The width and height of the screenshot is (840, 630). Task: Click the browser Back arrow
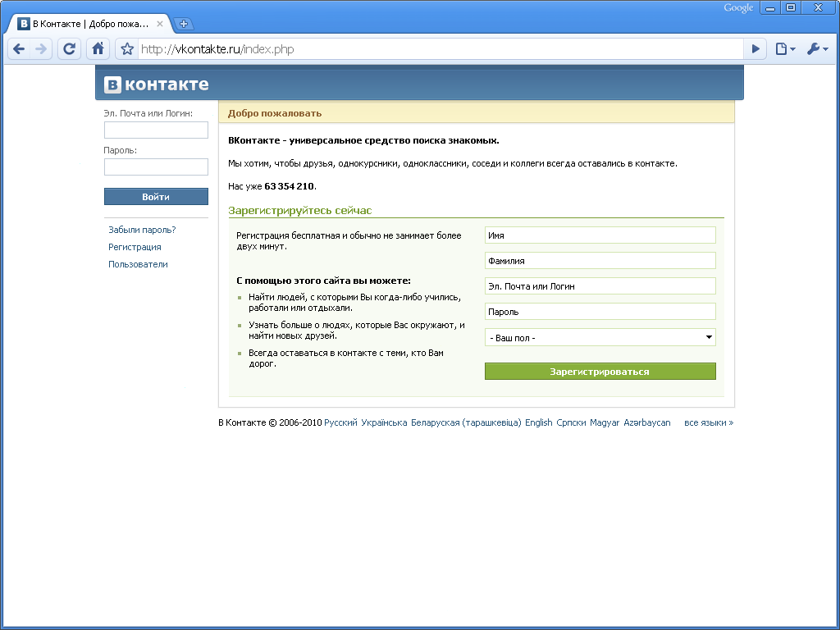point(19,49)
